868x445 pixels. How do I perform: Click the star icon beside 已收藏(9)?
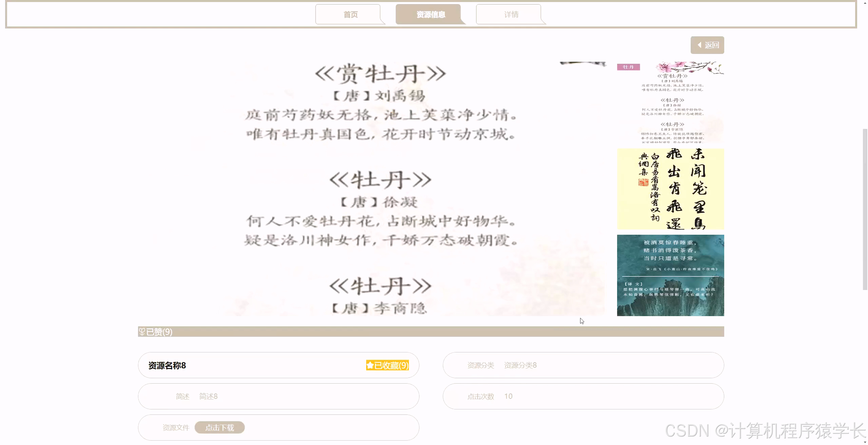[370, 365]
